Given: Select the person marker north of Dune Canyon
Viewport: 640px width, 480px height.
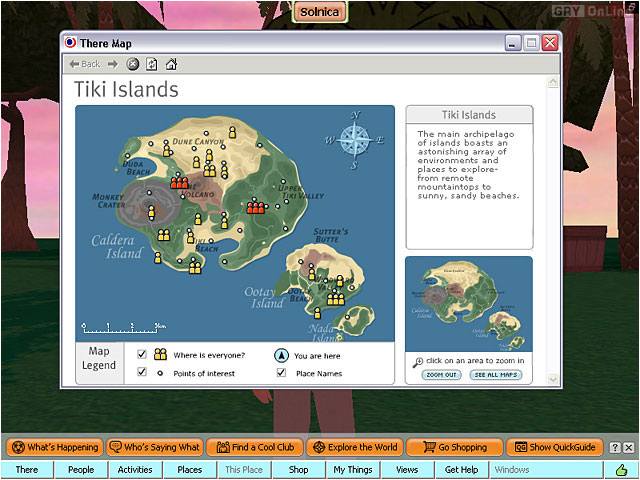Looking at the screenshot, I should (x=232, y=132).
